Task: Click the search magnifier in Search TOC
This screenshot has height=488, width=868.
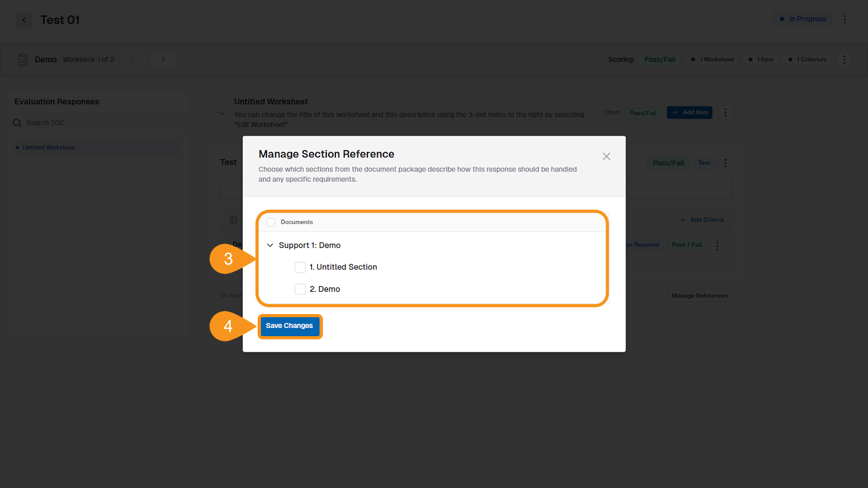Action: coord(17,123)
